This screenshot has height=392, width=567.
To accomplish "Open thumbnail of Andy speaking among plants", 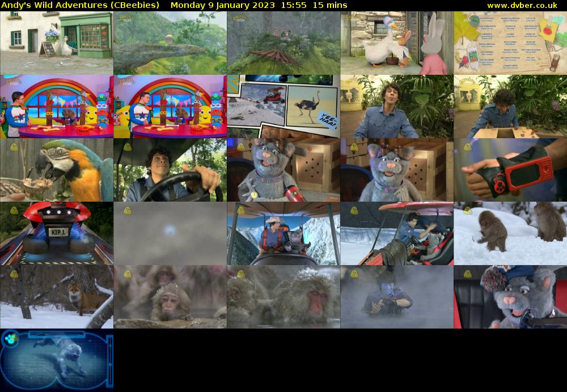I will tap(397, 106).
